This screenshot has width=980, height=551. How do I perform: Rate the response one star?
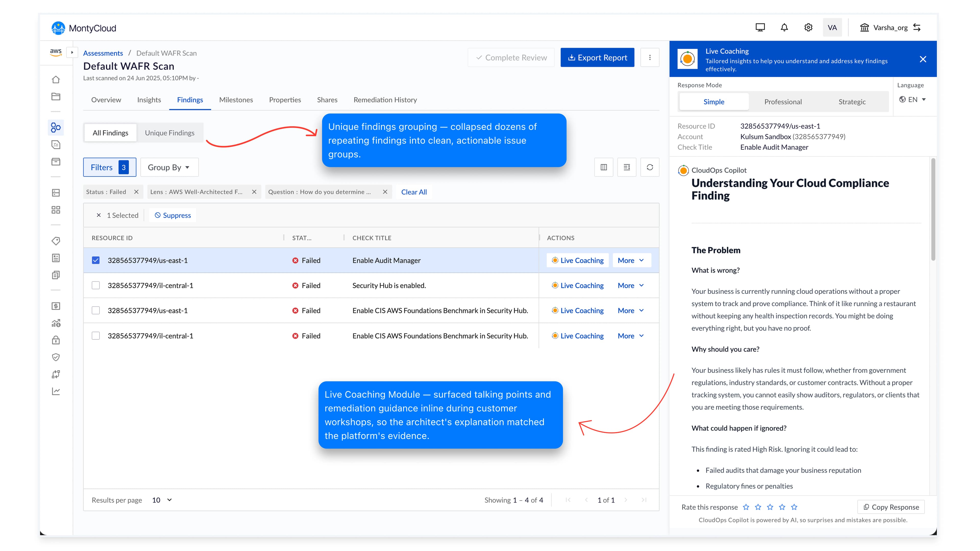pos(746,507)
